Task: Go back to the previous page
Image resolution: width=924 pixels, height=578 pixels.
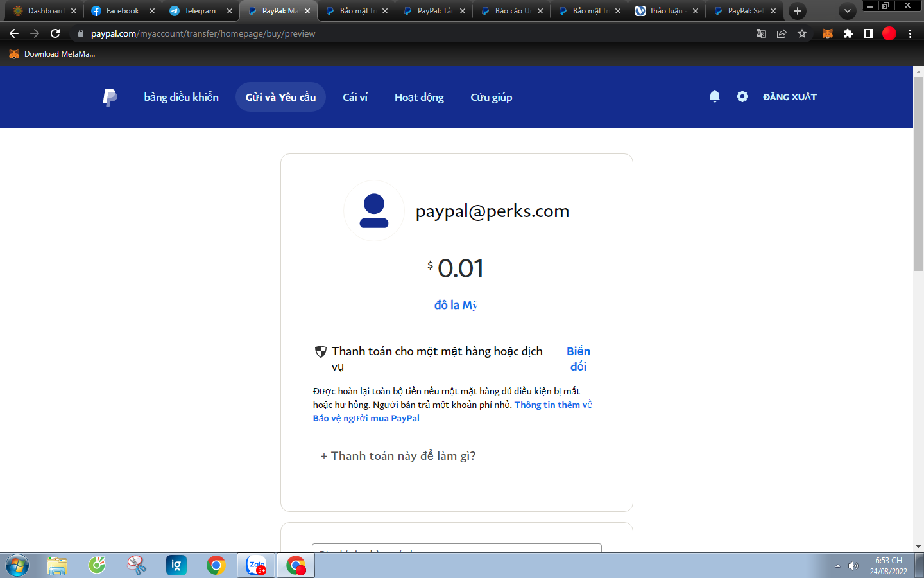Action: 14,33
